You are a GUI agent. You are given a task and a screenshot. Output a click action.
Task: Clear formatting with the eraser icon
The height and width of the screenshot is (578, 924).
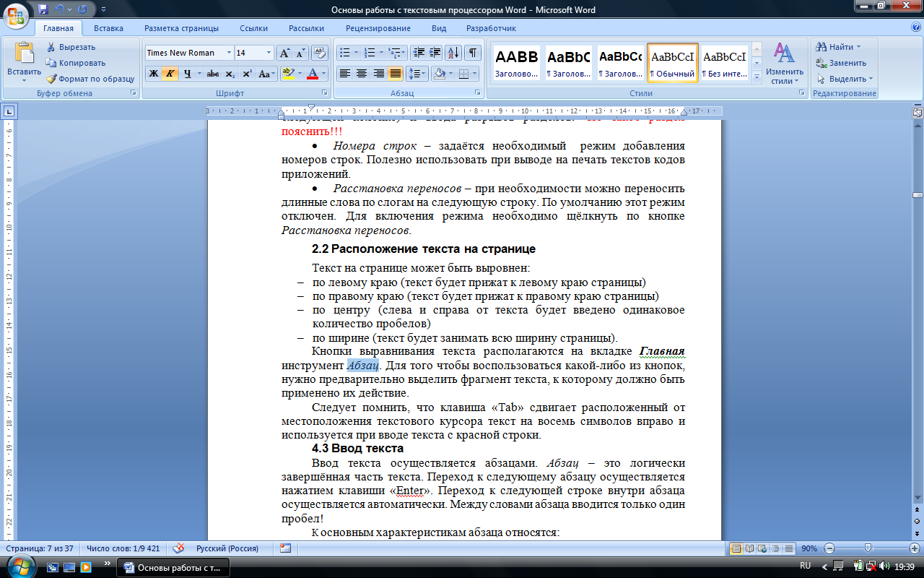tap(320, 53)
